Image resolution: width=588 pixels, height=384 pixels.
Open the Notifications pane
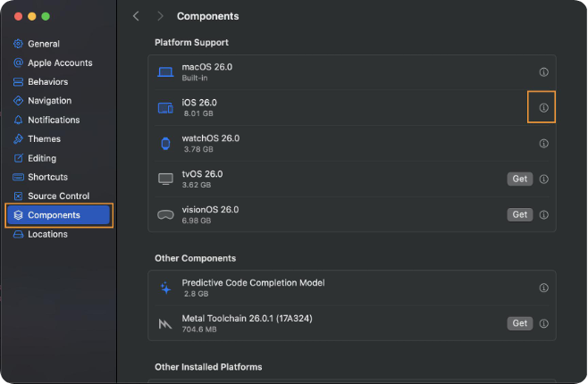coord(58,120)
